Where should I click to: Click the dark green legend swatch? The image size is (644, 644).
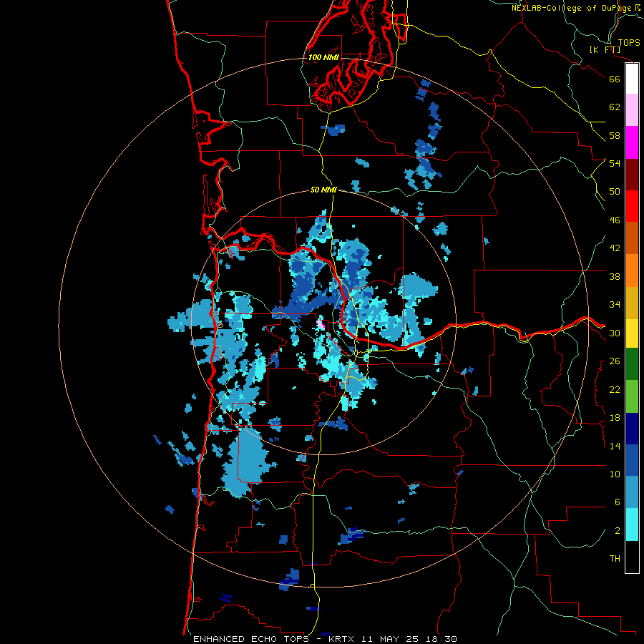632,364
